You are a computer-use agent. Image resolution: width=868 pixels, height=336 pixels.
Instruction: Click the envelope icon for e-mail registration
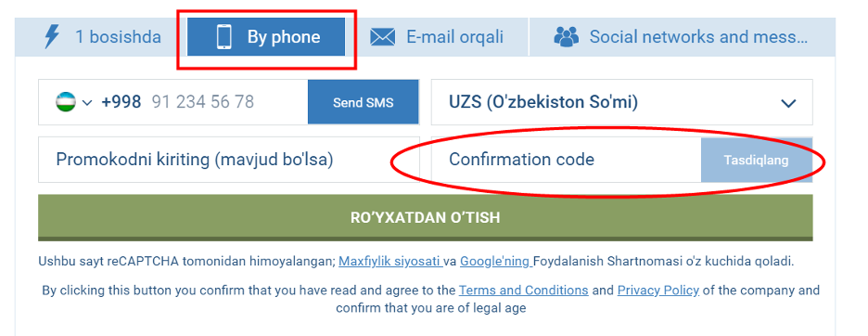click(382, 37)
